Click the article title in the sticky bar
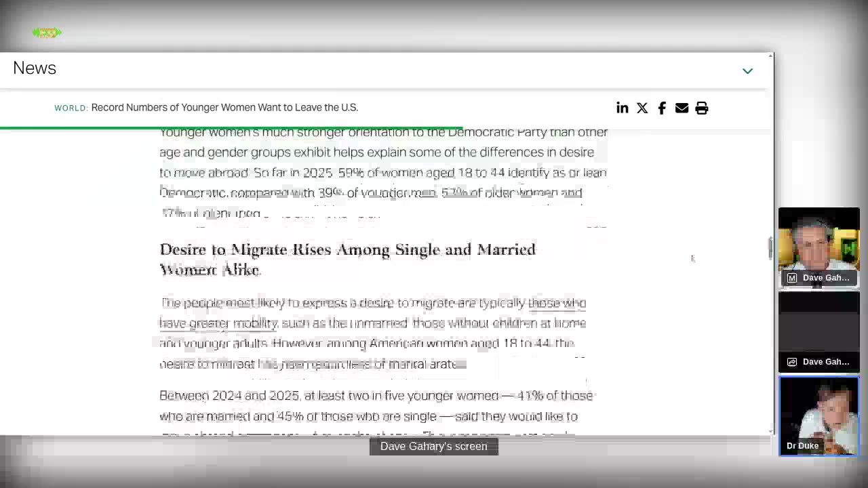Screen dimensions: 868x488 pyautogui.click(x=224, y=107)
